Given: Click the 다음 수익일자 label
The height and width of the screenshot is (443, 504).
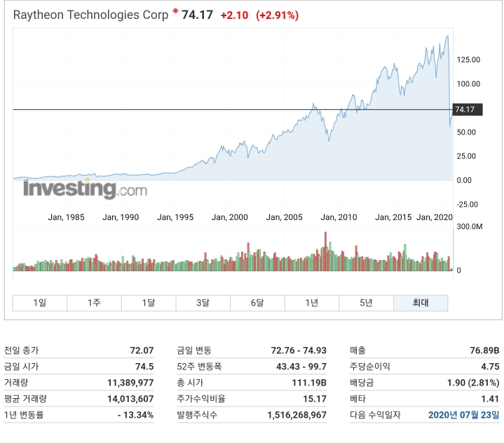Looking at the screenshot, I should click(375, 415).
